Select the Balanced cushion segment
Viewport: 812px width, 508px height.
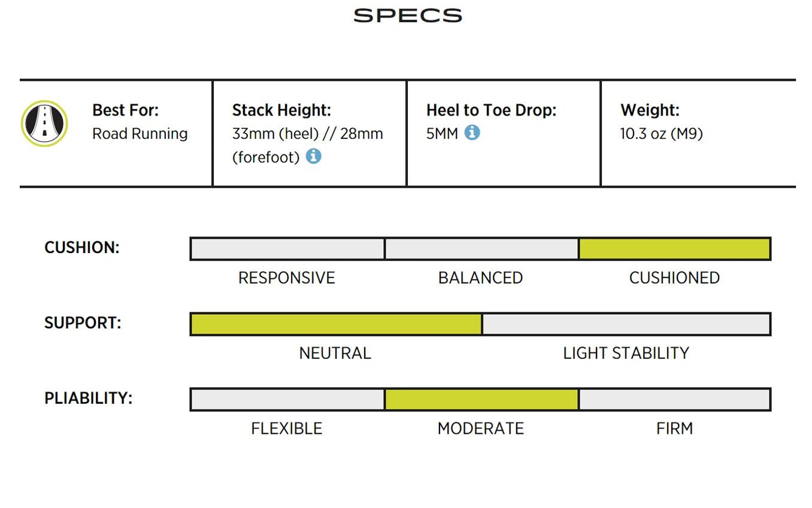[x=481, y=249]
